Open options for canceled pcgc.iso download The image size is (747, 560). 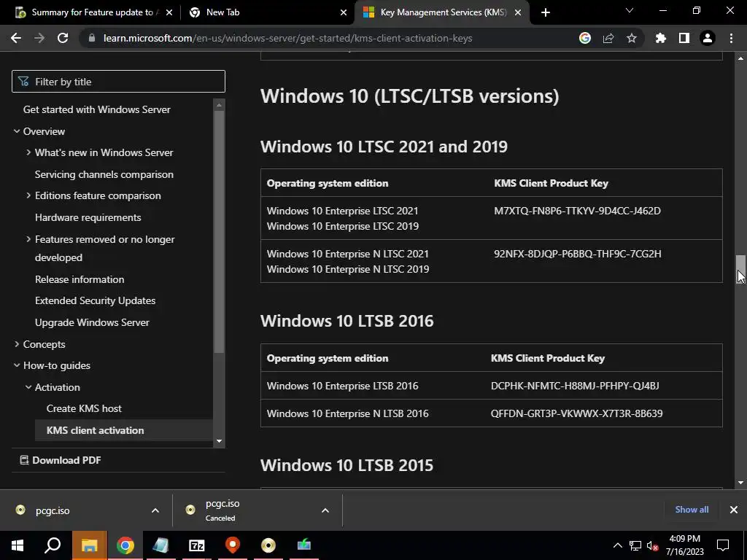(x=325, y=510)
